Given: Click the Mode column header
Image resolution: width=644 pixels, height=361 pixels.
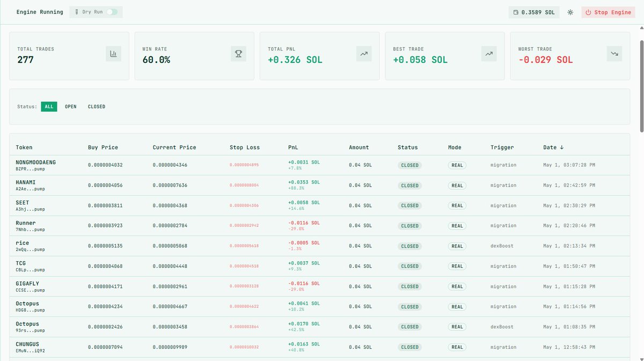Looking at the screenshot, I should (x=455, y=148).
